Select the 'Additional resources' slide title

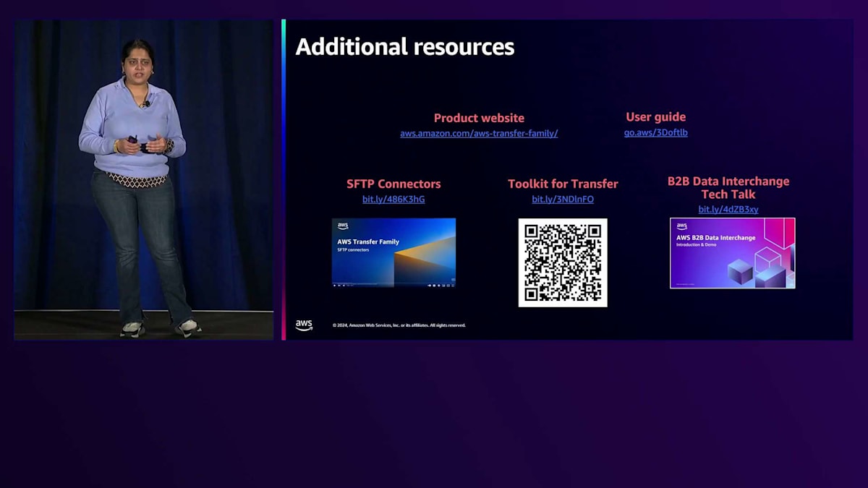pyautogui.click(x=405, y=47)
